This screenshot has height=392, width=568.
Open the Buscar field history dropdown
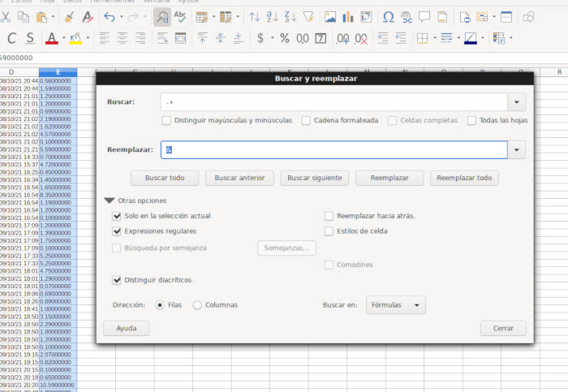point(517,102)
